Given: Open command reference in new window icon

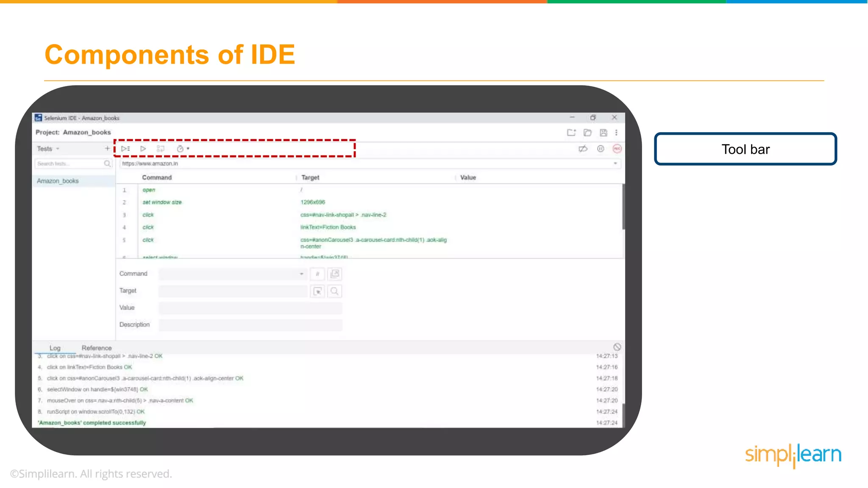Looking at the screenshot, I should point(335,274).
